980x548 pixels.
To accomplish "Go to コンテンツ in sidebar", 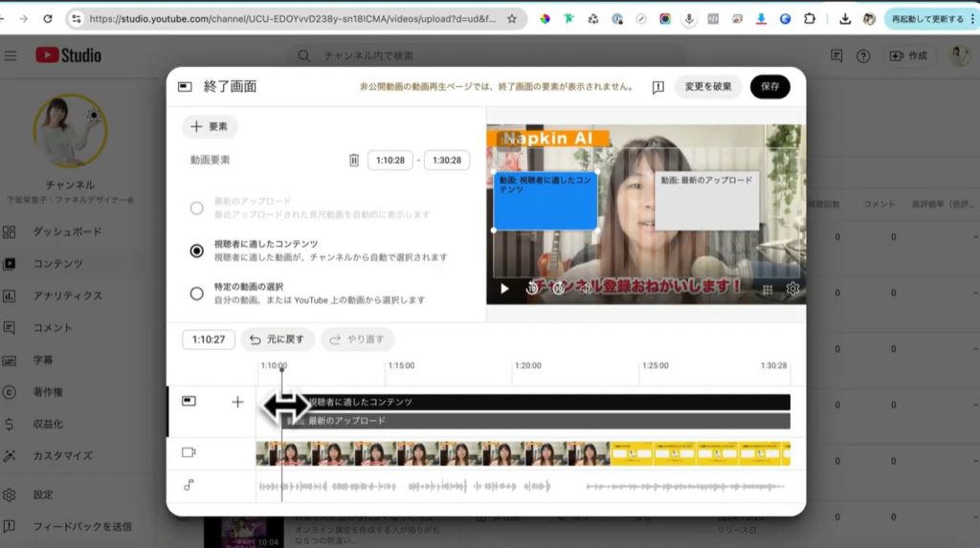I will point(57,264).
